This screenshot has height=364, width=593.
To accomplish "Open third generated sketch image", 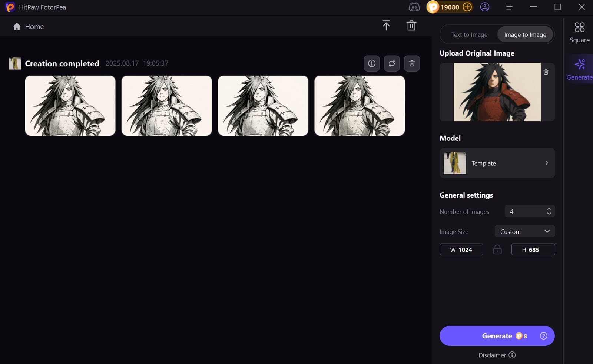I will pos(263,106).
